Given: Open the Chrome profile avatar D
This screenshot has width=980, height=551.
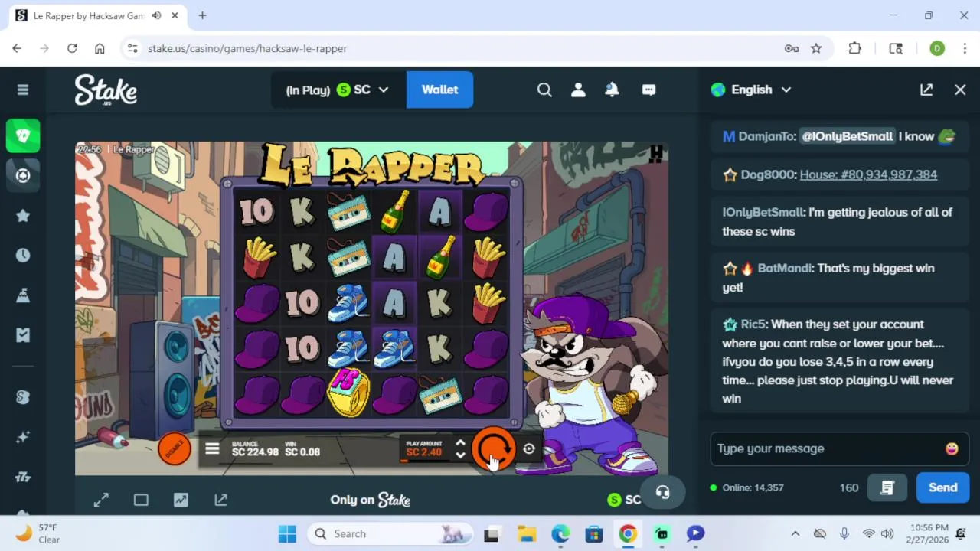Looking at the screenshot, I should click(x=937, y=48).
